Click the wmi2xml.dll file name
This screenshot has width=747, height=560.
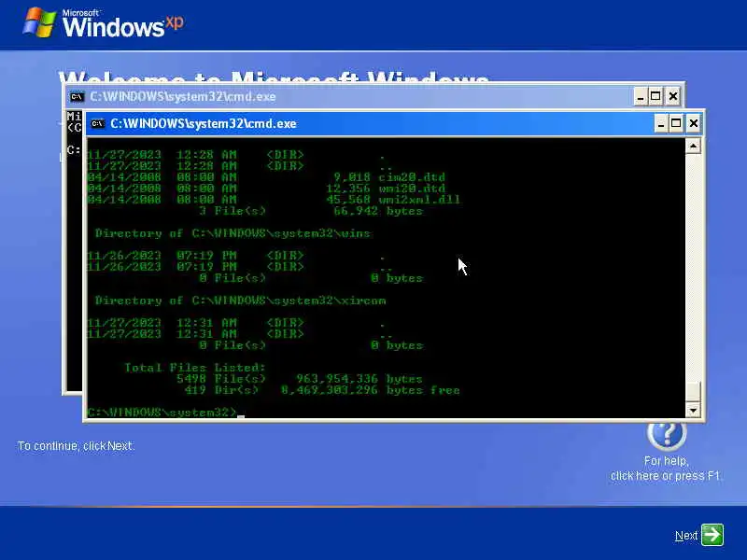419,200
